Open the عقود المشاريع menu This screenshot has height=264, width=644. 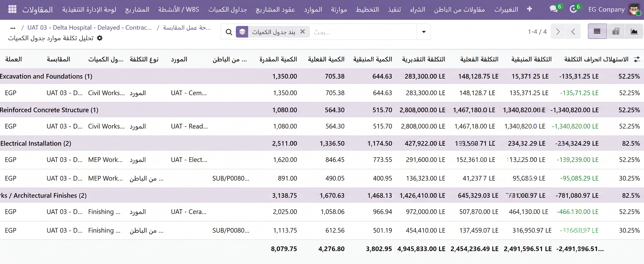275,9
